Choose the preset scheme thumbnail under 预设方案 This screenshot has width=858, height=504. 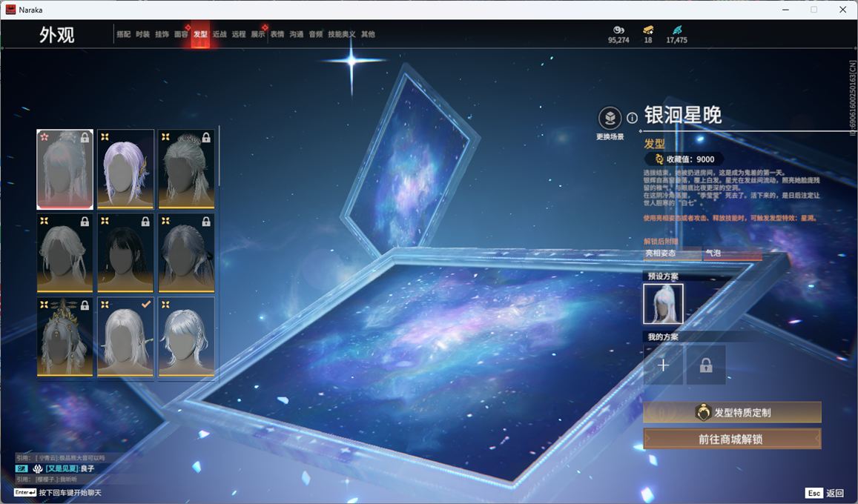(x=663, y=304)
